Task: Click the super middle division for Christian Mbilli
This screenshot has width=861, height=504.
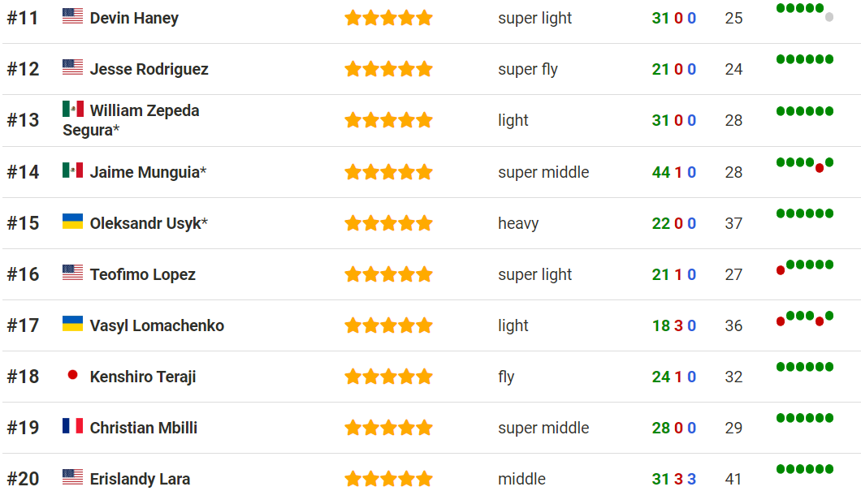Action: [x=543, y=428]
